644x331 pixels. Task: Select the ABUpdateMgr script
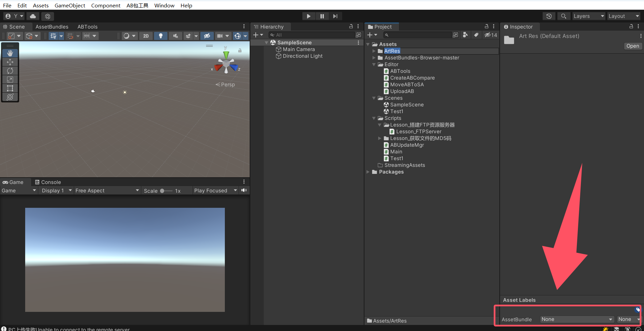[x=407, y=145]
